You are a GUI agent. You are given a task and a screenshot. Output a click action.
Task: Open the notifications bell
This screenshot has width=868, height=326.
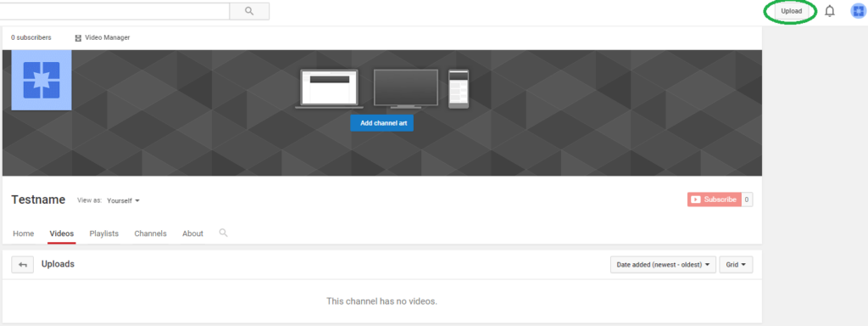tap(829, 11)
